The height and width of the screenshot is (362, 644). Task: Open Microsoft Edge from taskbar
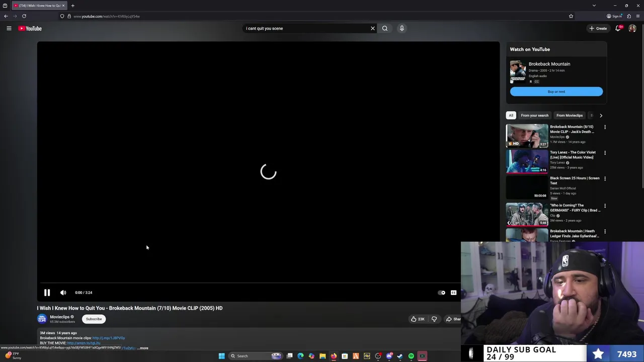pyautogui.click(x=300, y=356)
